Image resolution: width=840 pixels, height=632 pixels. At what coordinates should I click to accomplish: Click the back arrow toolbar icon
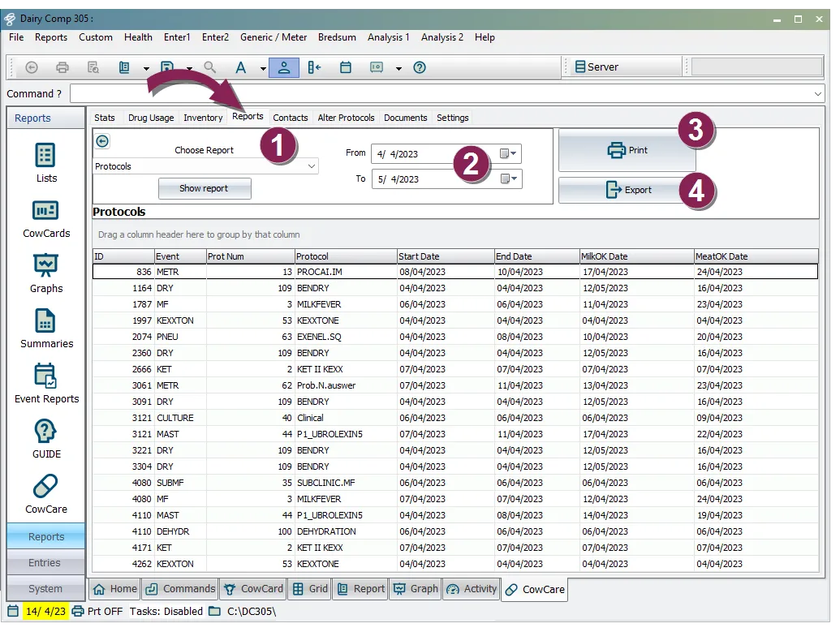coord(32,67)
